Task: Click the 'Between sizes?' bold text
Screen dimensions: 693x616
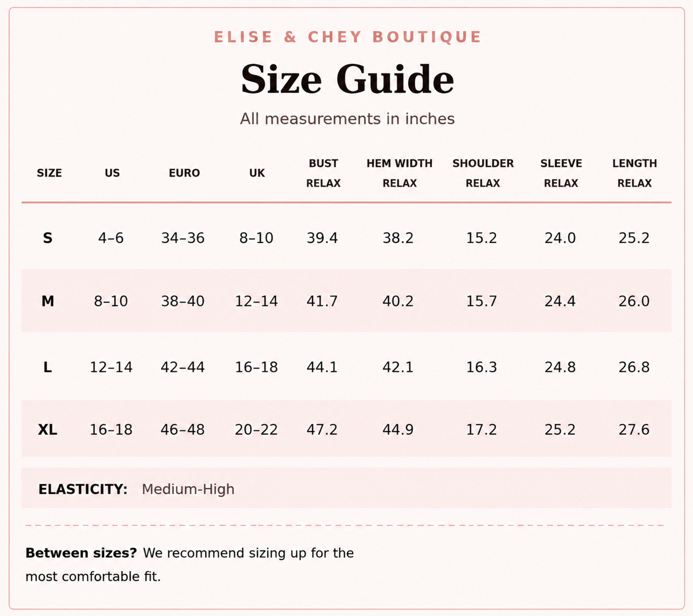Action: coord(81,553)
